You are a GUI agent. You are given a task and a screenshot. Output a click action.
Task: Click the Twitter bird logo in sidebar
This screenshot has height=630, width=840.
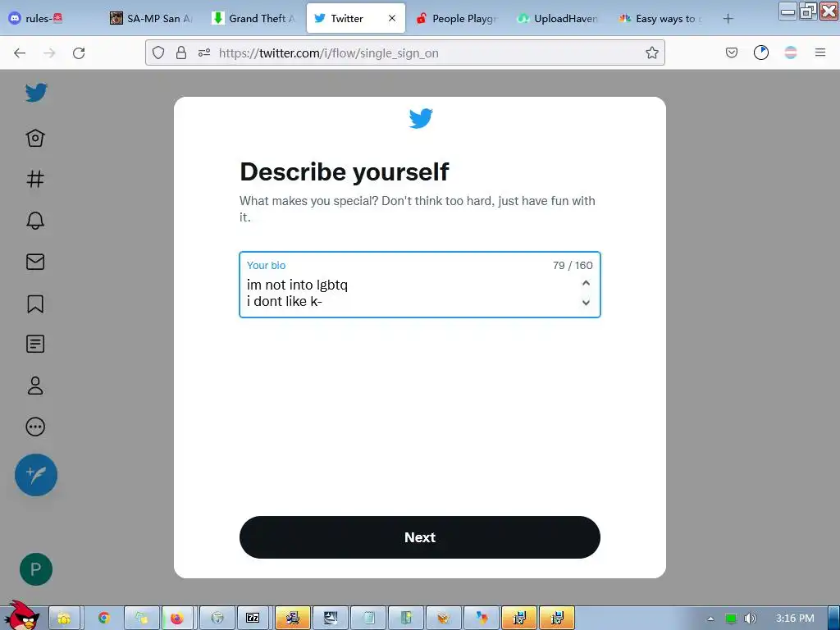tap(36, 93)
